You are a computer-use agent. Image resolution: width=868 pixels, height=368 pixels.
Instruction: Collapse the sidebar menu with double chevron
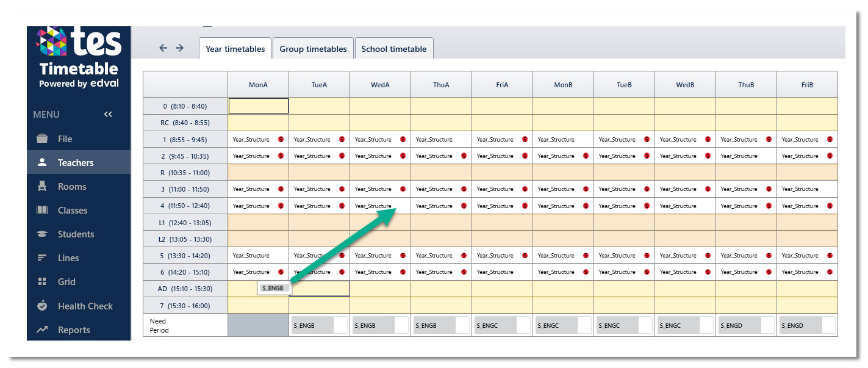click(x=108, y=114)
